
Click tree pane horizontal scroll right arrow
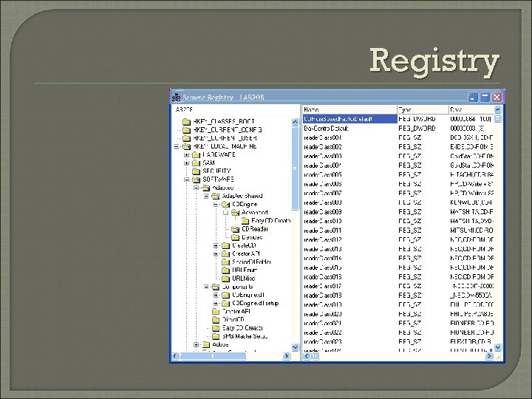pos(287,356)
